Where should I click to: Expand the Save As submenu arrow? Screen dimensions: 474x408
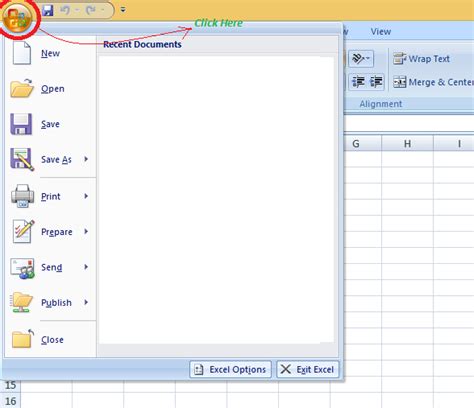[86, 159]
